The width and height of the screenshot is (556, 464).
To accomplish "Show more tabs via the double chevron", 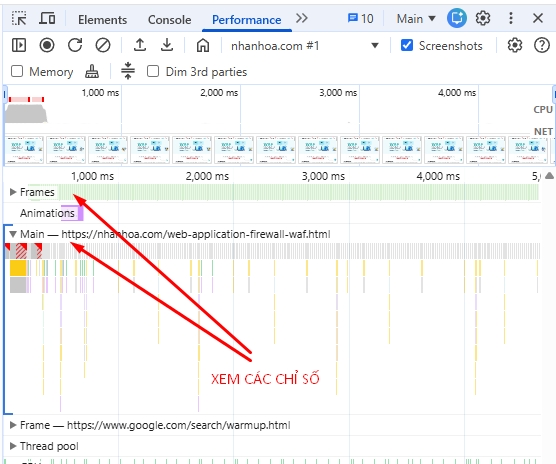I will 302,18.
